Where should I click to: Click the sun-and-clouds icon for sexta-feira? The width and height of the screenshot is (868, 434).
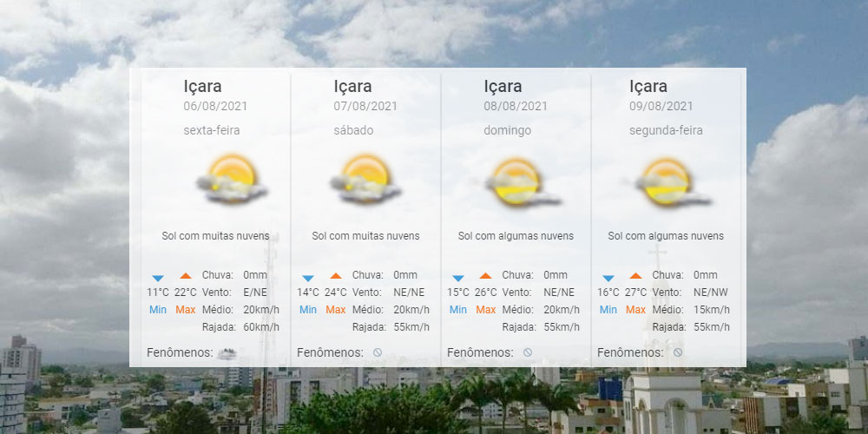pyautogui.click(x=232, y=178)
